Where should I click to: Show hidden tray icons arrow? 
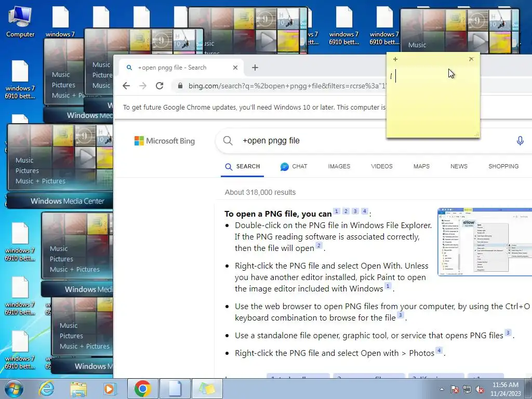point(442,389)
